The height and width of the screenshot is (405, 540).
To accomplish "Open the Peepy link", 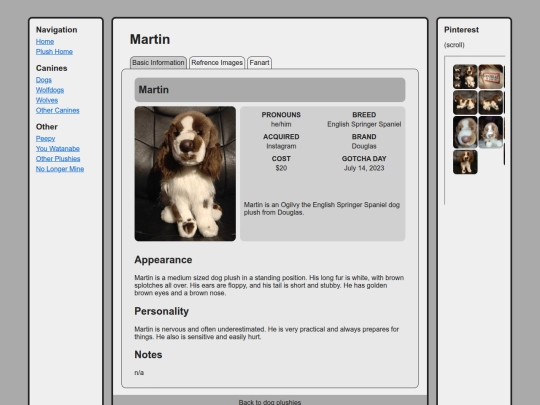I will (x=45, y=138).
